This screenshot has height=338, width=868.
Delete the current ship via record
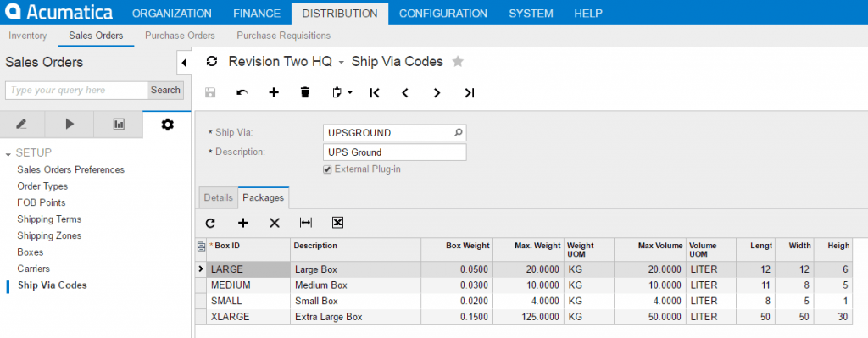pyautogui.click(x=305, y=92)
